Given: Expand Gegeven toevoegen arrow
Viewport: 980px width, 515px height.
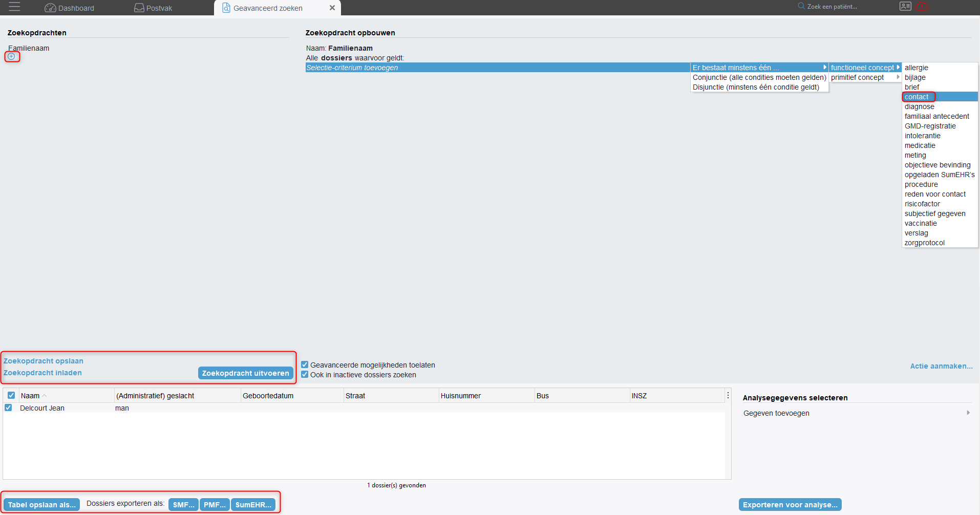Looking at the screenshot, I should [968, 413].
